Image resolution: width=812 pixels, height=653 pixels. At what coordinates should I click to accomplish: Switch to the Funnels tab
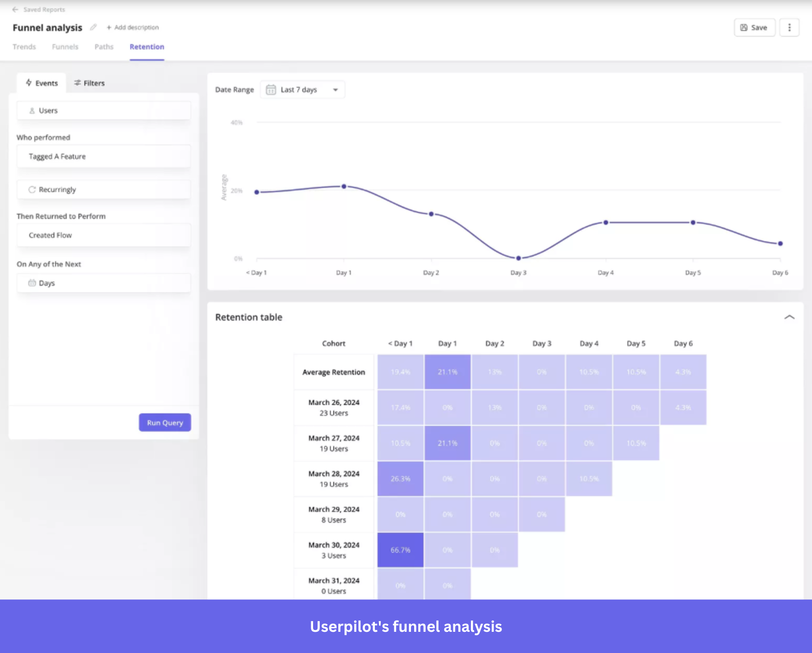(x=65, y=46)
